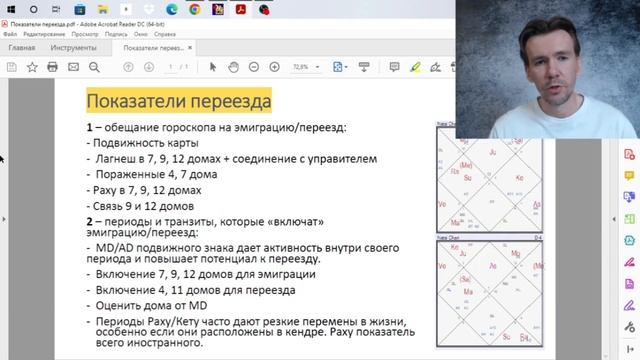The width and height of the screenshot is (640, 360).
Task: Switch to the Главная tab
Action: click(x=22, y=48)
